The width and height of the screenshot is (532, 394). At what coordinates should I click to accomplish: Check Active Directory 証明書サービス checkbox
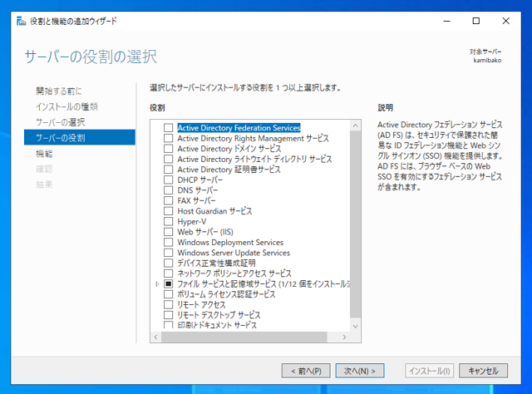[x=168, y=170]
